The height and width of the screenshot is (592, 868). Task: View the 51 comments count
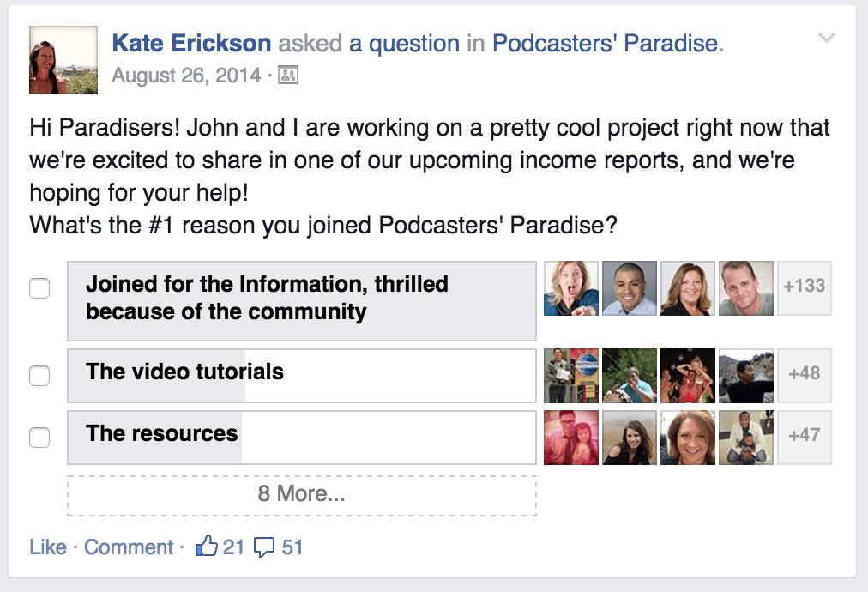pyautogui.click(x=292, y=547)
